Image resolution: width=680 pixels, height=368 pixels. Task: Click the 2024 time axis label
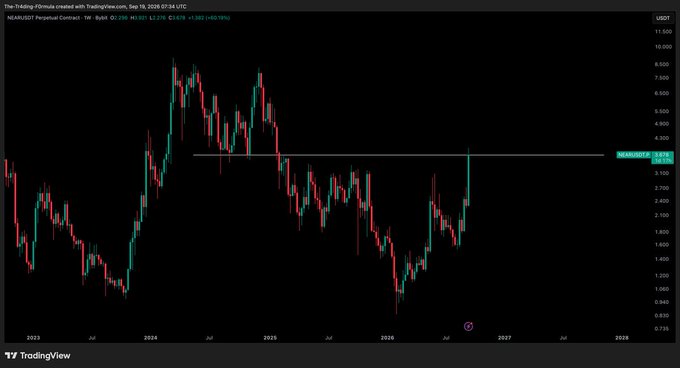coord(150,338)
